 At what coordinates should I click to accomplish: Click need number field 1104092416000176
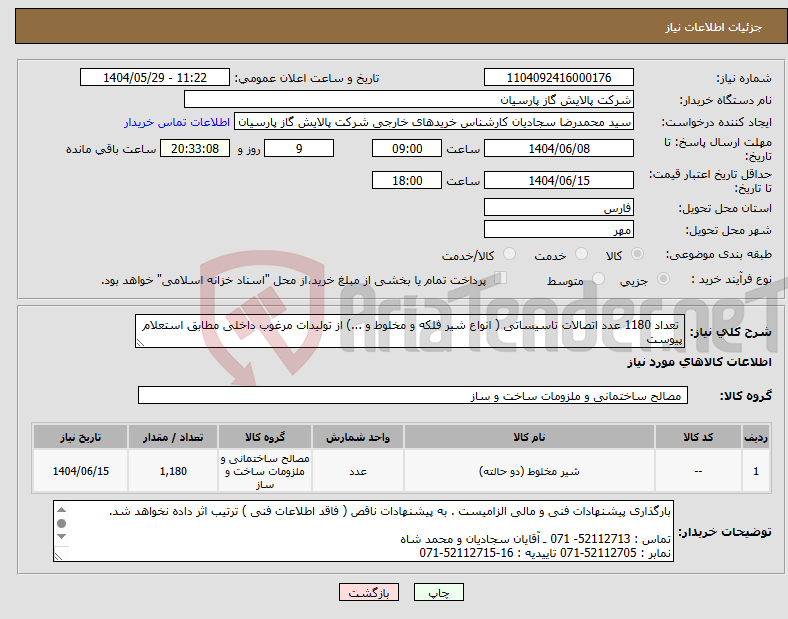(x=558, y=77)
